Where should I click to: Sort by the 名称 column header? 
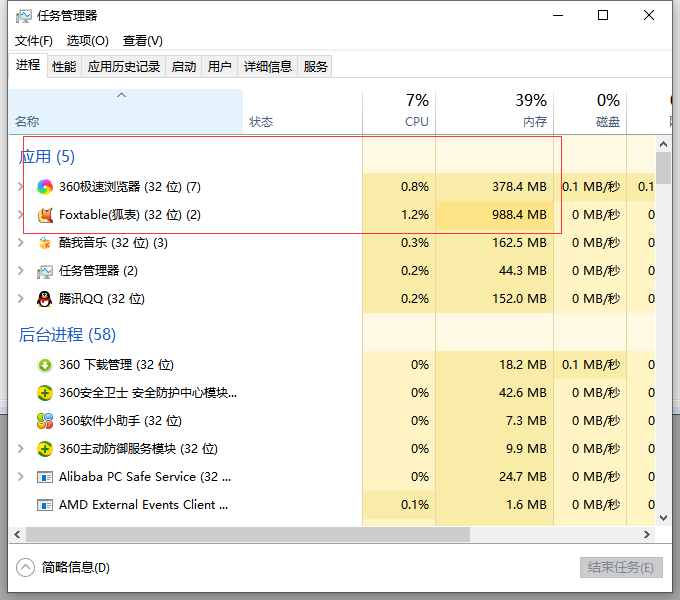pyautogui.click(x=126, y=111)
